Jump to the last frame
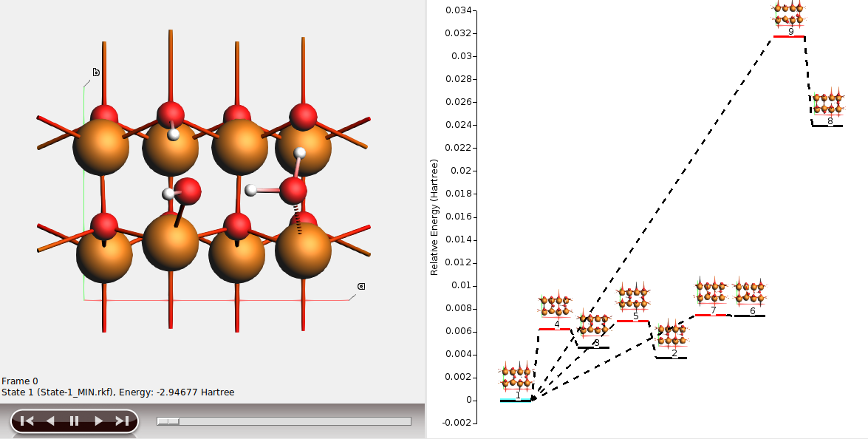This screenshot has height=439, width=868. click(122, 421)
